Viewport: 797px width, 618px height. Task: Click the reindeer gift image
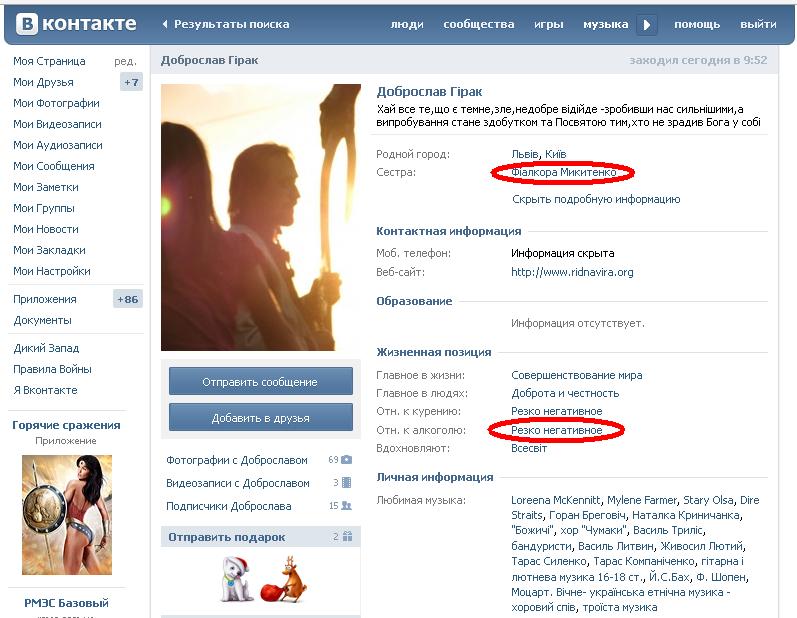pyautogui.click(x=285, y=579)
